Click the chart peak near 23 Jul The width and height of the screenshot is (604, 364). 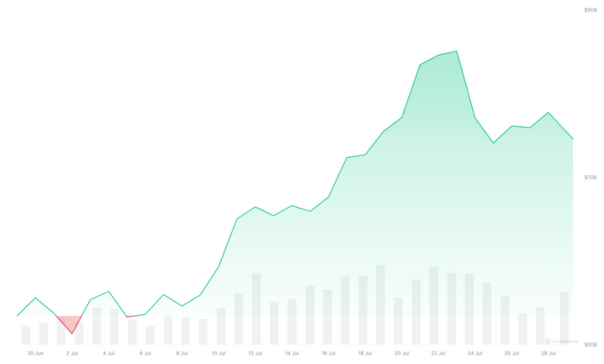click(456, 52)
